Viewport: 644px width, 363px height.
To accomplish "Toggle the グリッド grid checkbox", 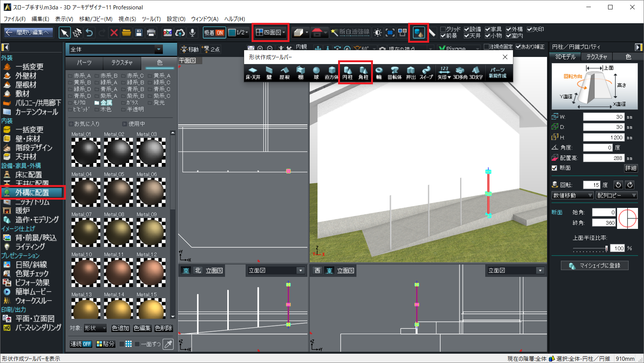I will (443, 29).
